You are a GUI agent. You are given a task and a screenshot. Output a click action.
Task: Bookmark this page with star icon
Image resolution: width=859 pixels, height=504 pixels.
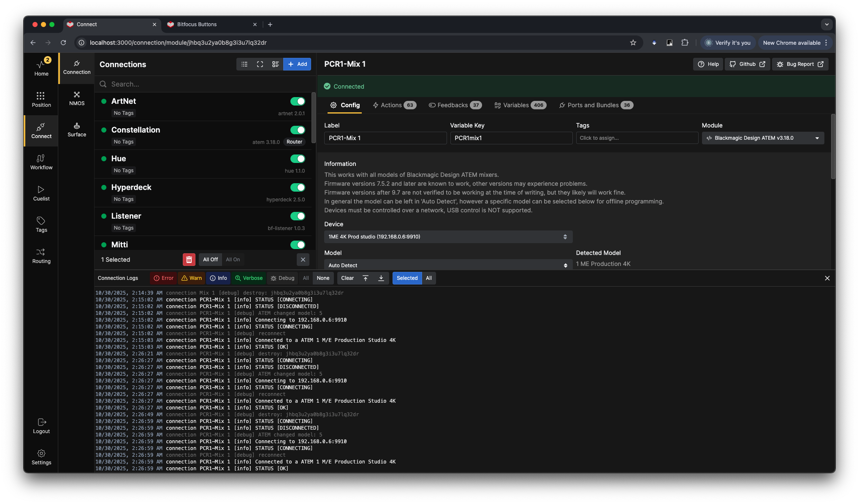tap(633, 43)
